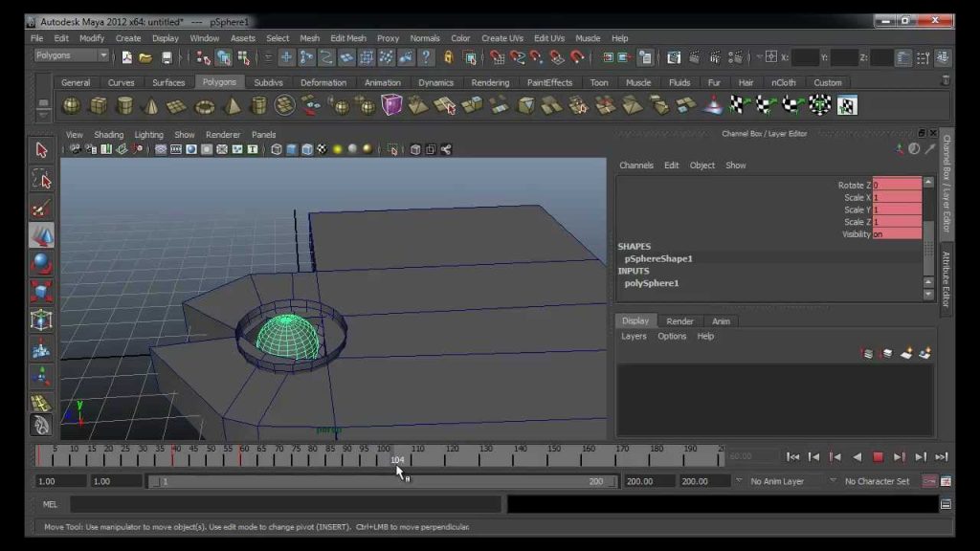The width and height of the screenshot is (980, 551).
Task: Toggle Channel Box / Layer Editor side tab
Action: (x=947, y=183)
